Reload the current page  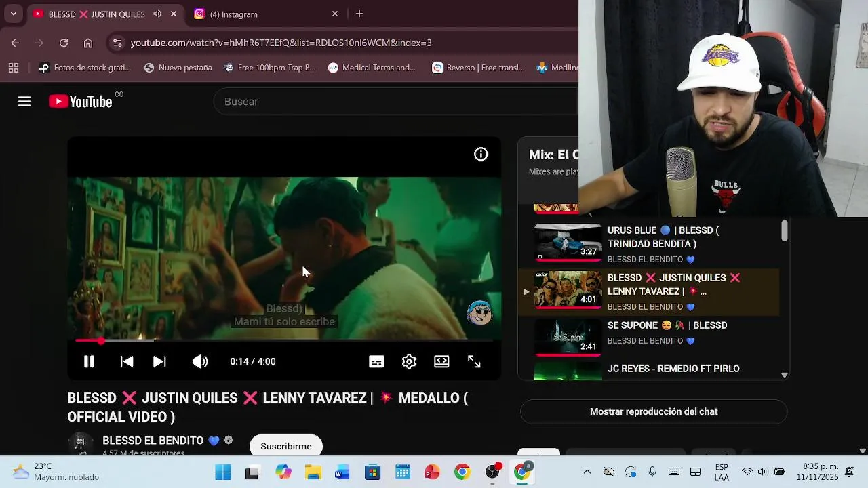click(x=64, y=43)
